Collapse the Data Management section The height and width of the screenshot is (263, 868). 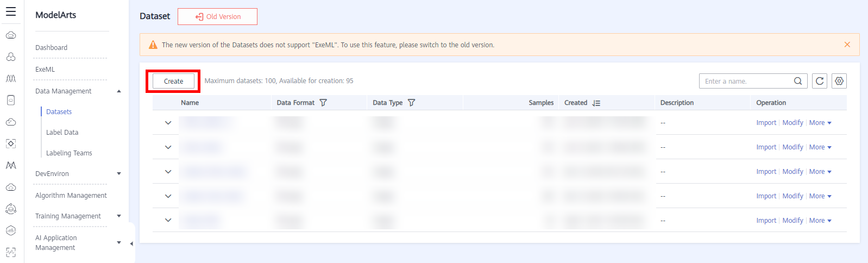[x=119, y=91]
